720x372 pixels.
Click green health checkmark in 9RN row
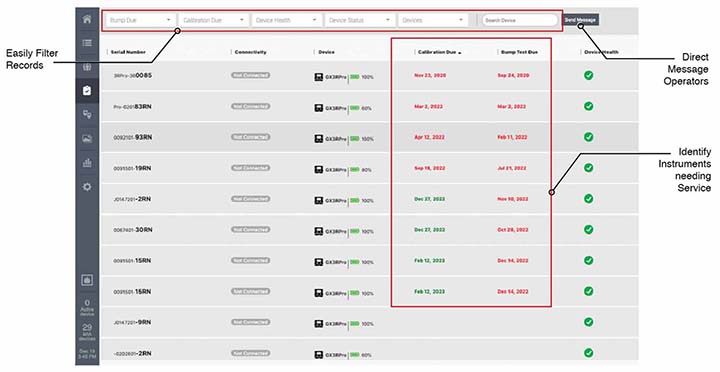(x=589, y=322)
